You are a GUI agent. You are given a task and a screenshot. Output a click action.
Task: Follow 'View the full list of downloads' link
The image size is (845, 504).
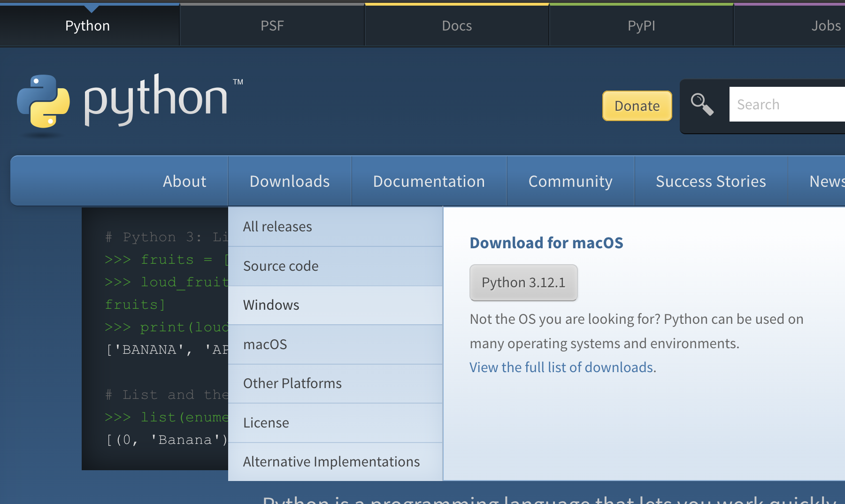561,367
